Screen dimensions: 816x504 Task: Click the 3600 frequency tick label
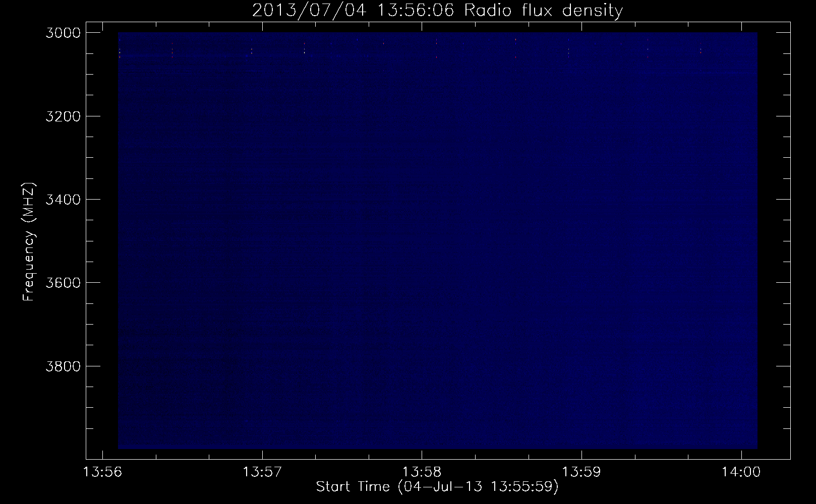[63, 282]
